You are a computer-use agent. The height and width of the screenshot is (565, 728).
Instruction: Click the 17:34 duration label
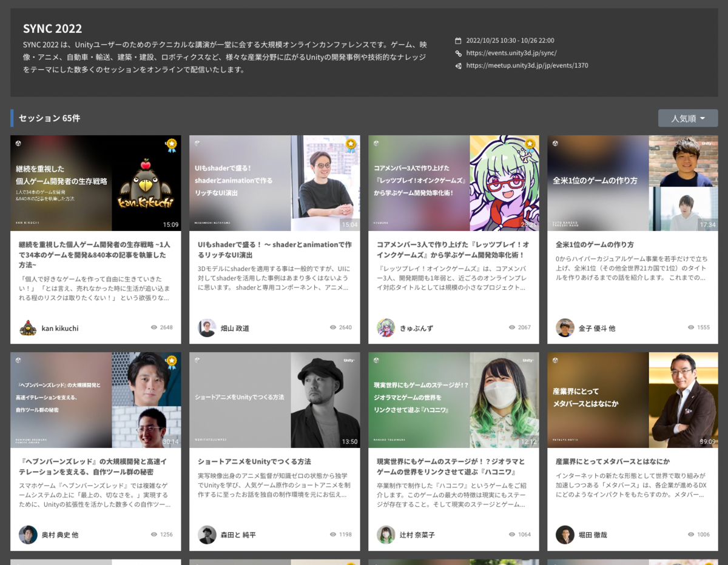tap(707, 224)
